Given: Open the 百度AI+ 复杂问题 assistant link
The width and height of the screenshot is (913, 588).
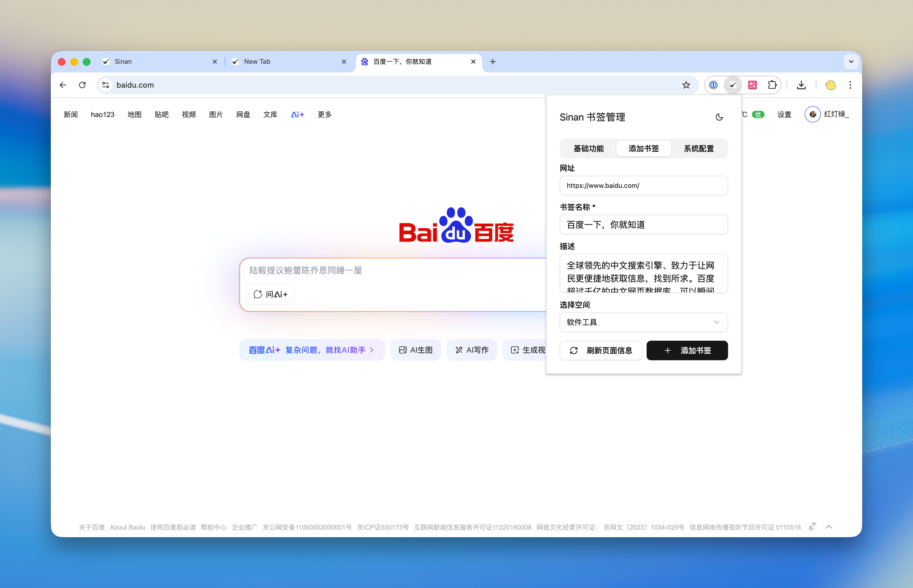Looking at the screenshot, I should 311,350.
